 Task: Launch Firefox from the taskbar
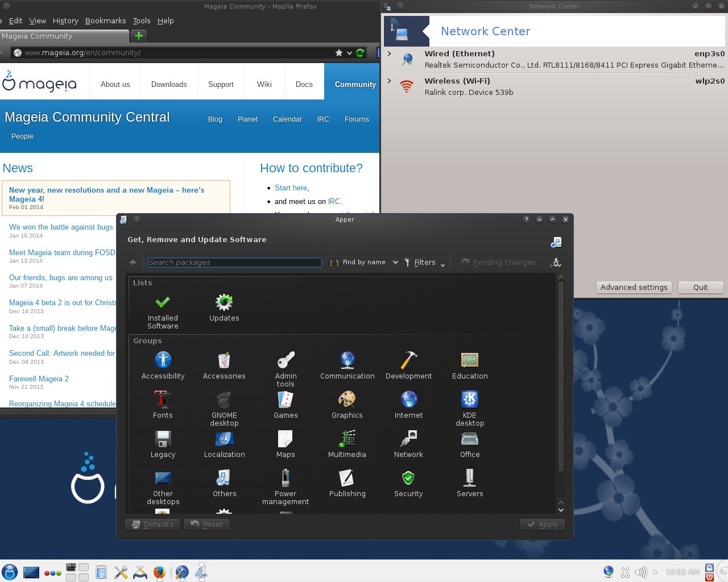pyautogui.click(x=160, y=572)
